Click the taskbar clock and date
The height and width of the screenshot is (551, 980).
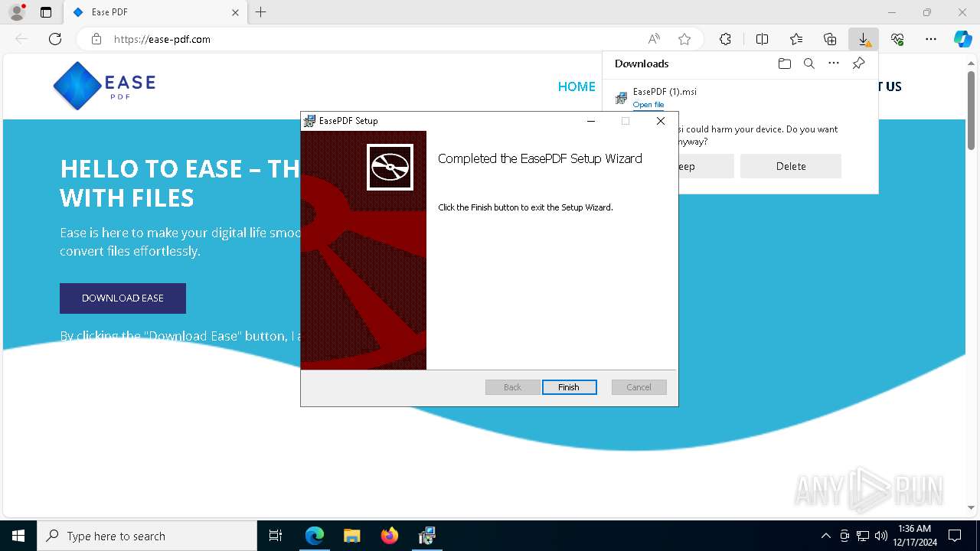(x=914, y=536)
